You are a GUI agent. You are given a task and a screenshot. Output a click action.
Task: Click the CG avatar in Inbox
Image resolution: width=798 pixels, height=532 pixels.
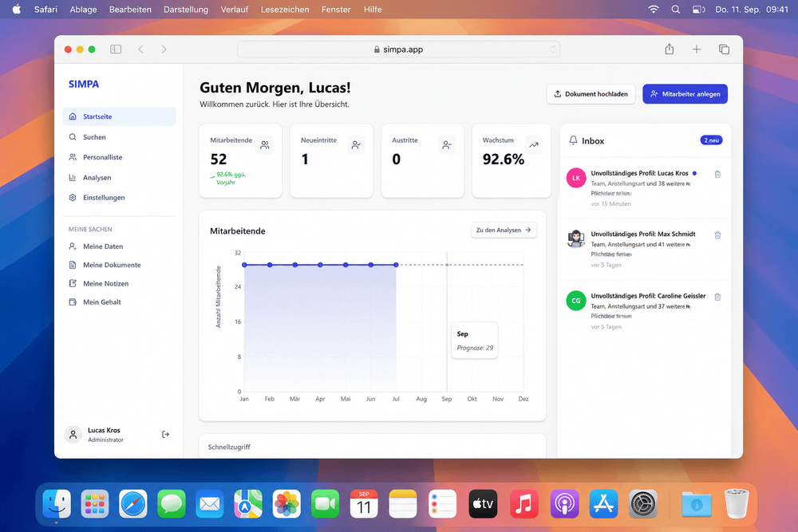coord(576,301)
